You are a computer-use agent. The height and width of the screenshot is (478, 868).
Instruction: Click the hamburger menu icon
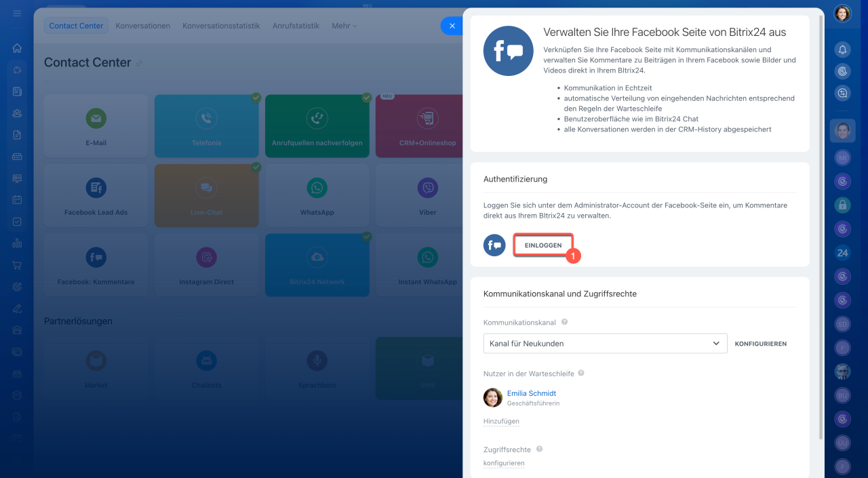(x=17, y=14)
